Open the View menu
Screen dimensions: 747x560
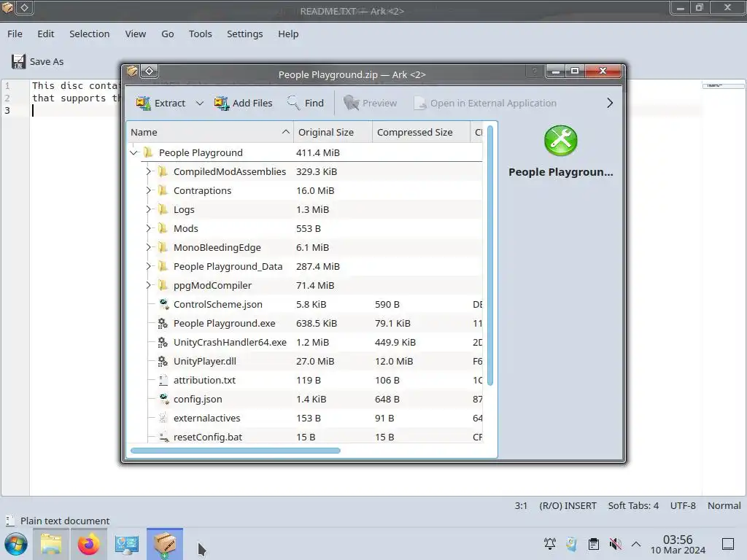[135, 34]
